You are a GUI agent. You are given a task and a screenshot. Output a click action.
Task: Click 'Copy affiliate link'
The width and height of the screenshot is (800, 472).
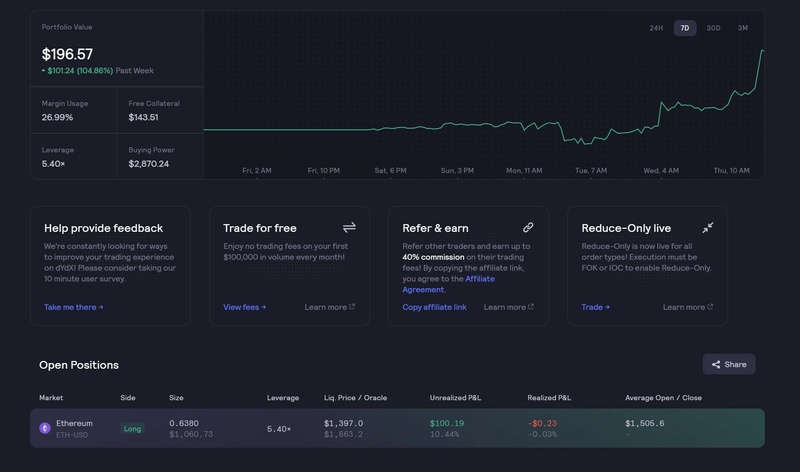tap(434, 307)
